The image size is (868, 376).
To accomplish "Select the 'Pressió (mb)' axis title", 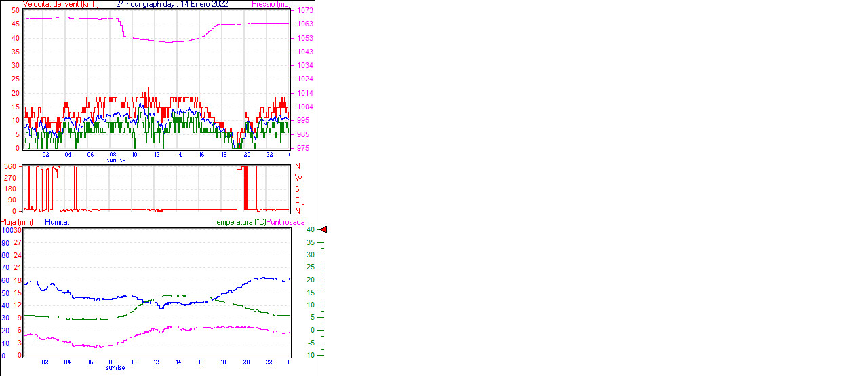I will (271, 4).
